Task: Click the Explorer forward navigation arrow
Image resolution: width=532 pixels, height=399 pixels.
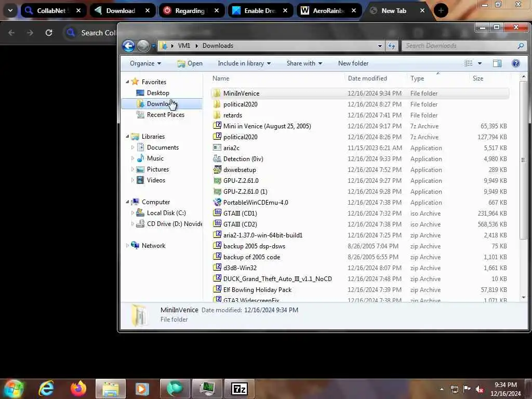Action: coord(143,46)
